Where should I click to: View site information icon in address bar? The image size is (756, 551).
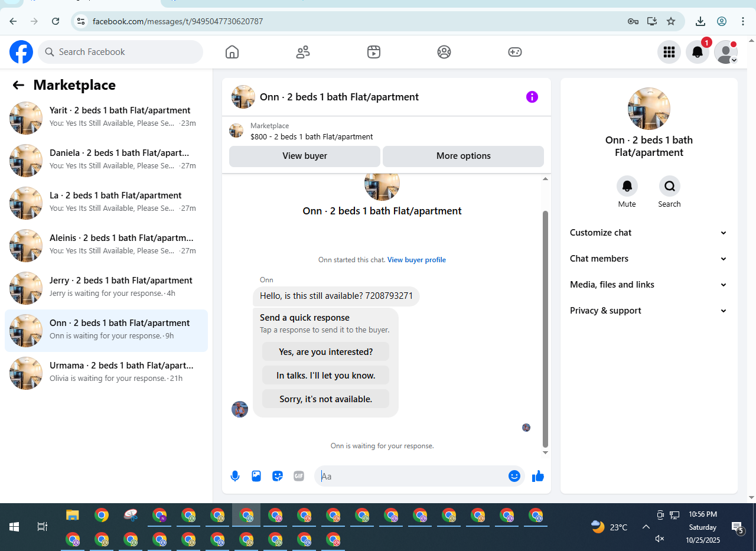pyautogui.click(x=82, y=21)
